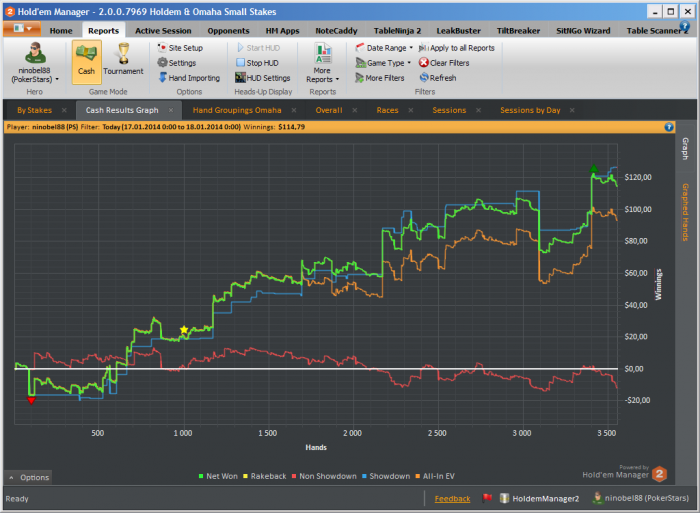The image size is (700, 513).
Task: Select Cash game mode
Action: pos(87,62)
